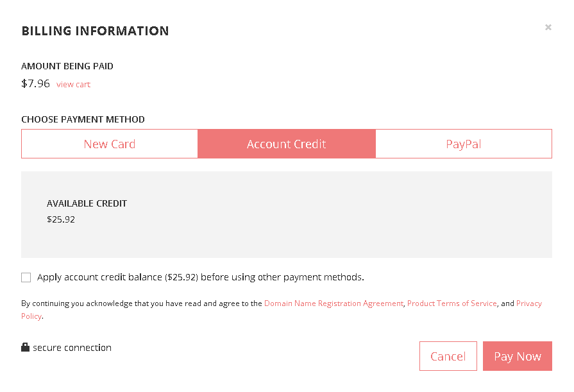Click the AMOUNT BEING PAID label
The image size is (574, 392).
click(67, 66)
